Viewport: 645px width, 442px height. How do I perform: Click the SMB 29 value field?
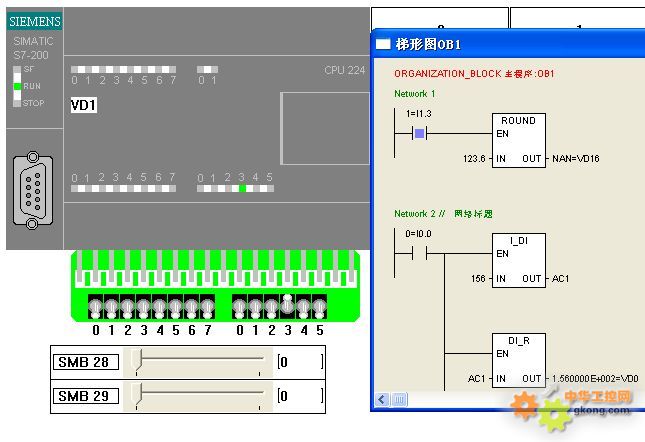click(x=301, y=396)
